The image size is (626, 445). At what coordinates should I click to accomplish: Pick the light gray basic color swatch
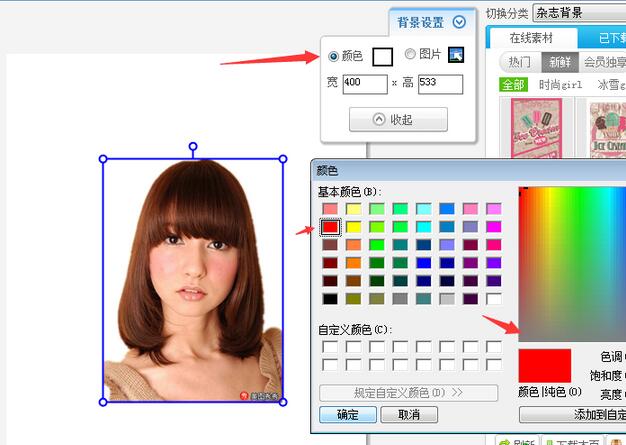pyautogui.click(x=447, y=299)
